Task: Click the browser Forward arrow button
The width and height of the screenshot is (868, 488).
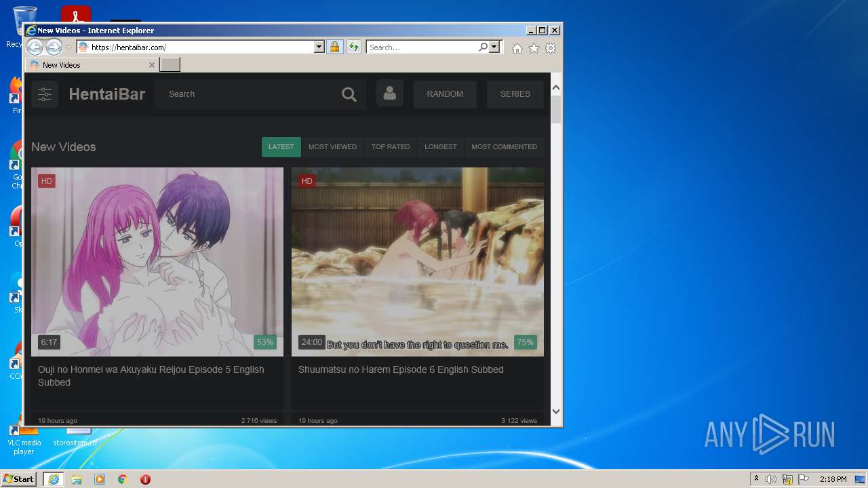Action: point(54,47)
